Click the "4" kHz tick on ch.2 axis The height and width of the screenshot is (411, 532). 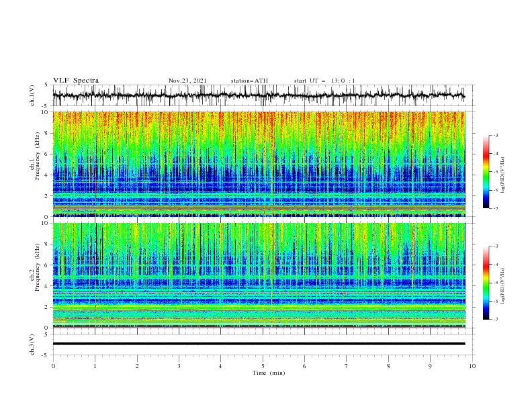click(46, 286)
